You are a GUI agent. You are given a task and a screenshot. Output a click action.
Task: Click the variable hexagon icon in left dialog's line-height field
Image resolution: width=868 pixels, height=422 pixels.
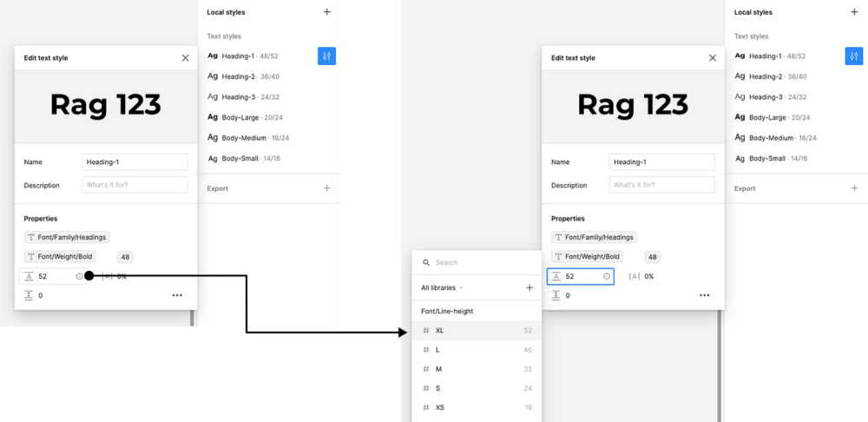[79, 276]
